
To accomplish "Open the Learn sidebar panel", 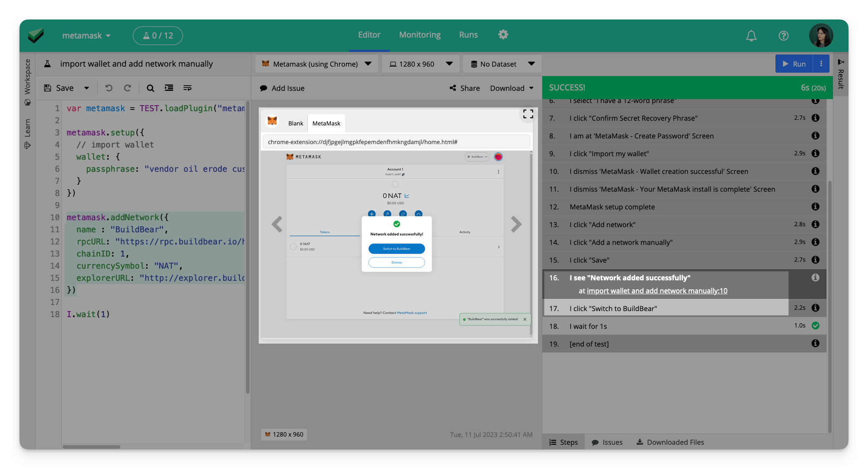I will click(28, 128).
